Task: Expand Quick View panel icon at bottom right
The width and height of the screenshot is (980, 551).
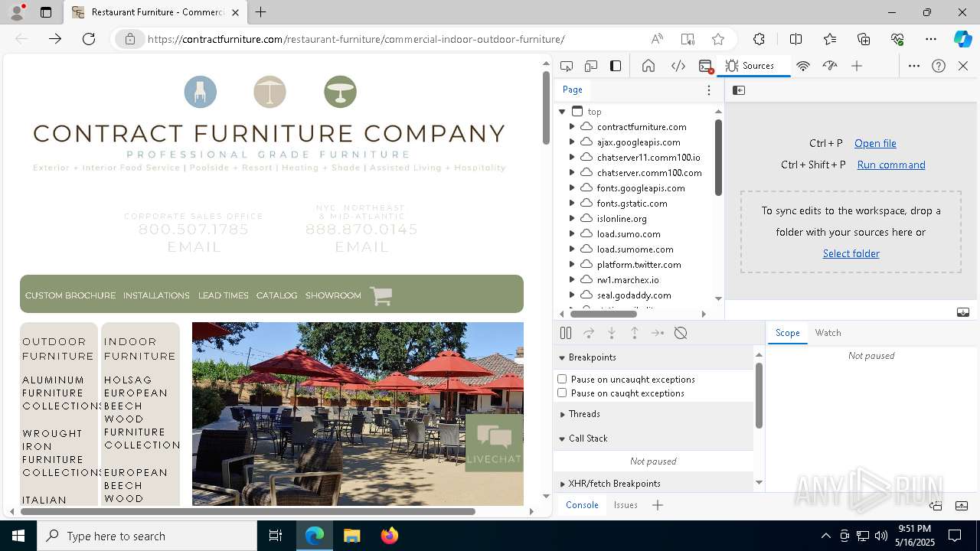Action: point(962,505)
